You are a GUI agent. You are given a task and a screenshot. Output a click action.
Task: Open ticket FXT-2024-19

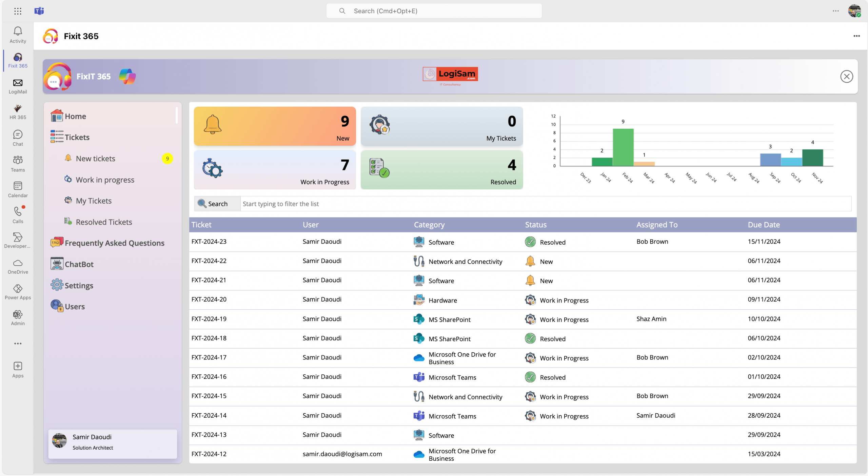coord(209,319)
